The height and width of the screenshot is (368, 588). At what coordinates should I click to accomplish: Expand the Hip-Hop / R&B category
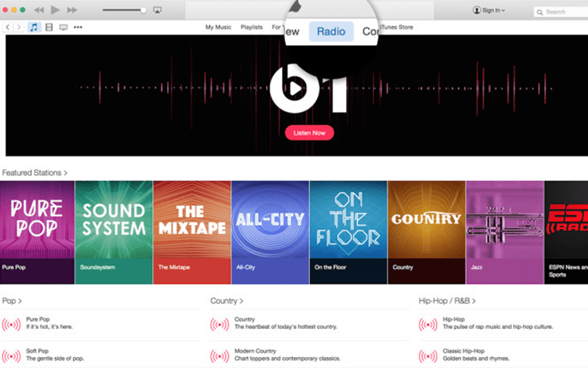click(x=447, y=301)
